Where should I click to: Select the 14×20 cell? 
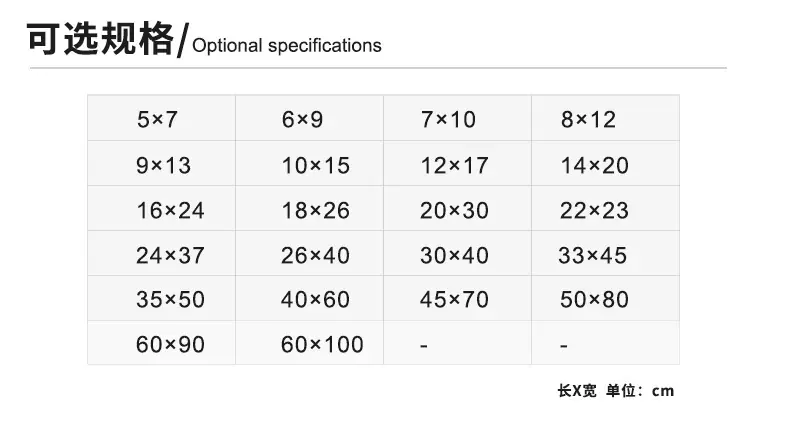click(x=606, y=163)
